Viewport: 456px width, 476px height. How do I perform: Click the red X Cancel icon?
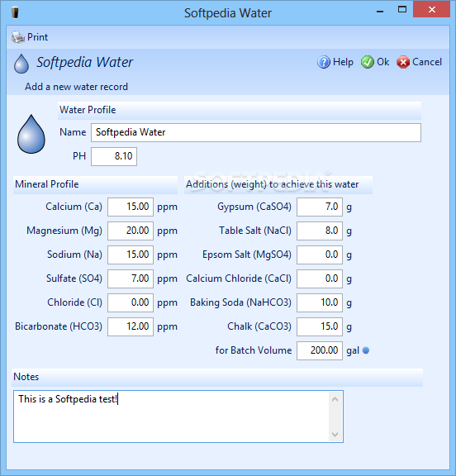[403, 62]
